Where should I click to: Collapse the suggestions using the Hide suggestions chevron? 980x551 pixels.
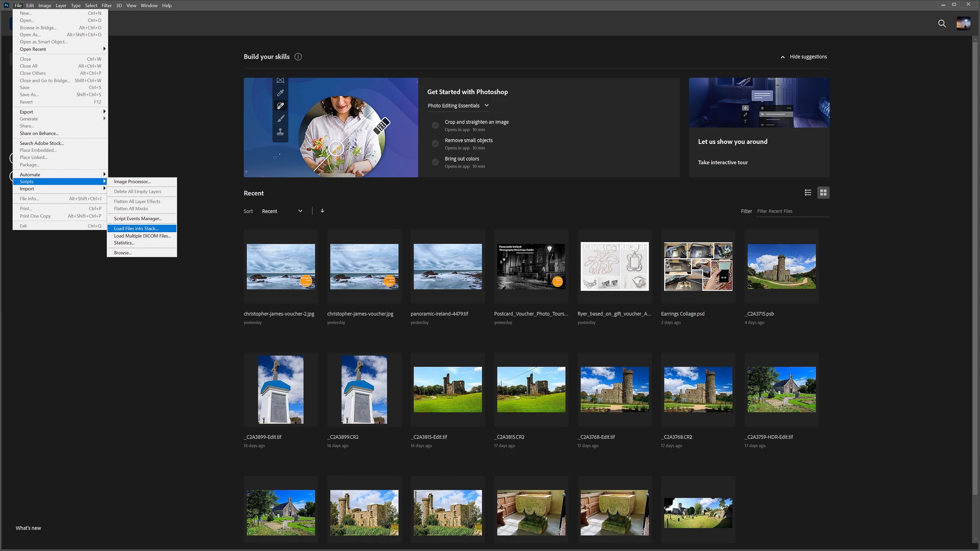[783, 57]
